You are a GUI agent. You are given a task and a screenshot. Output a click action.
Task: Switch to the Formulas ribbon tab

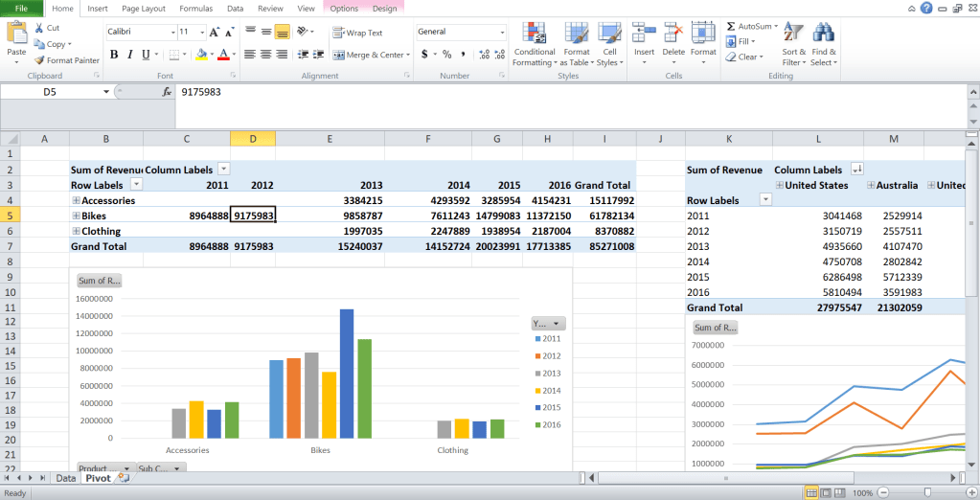coord(195,8)
